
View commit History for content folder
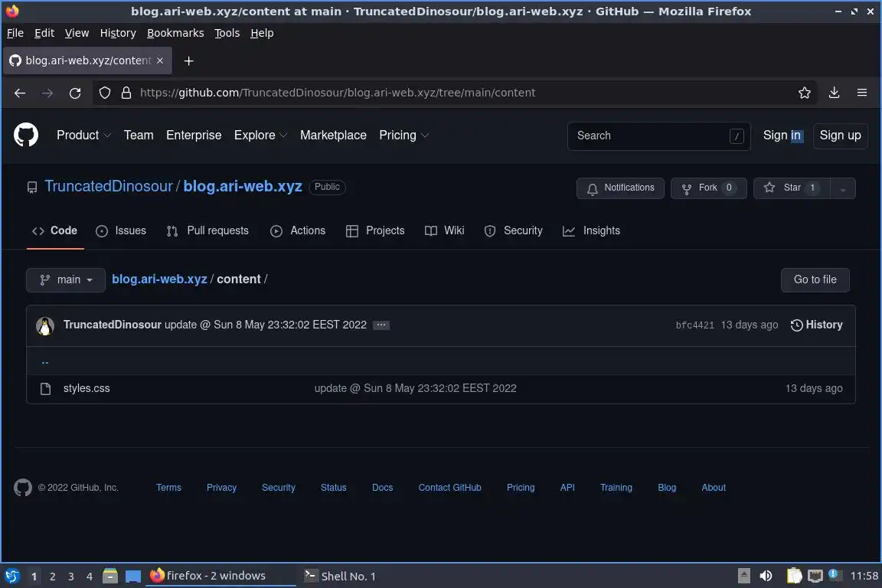pyautogui.click(x=817, y=325)
